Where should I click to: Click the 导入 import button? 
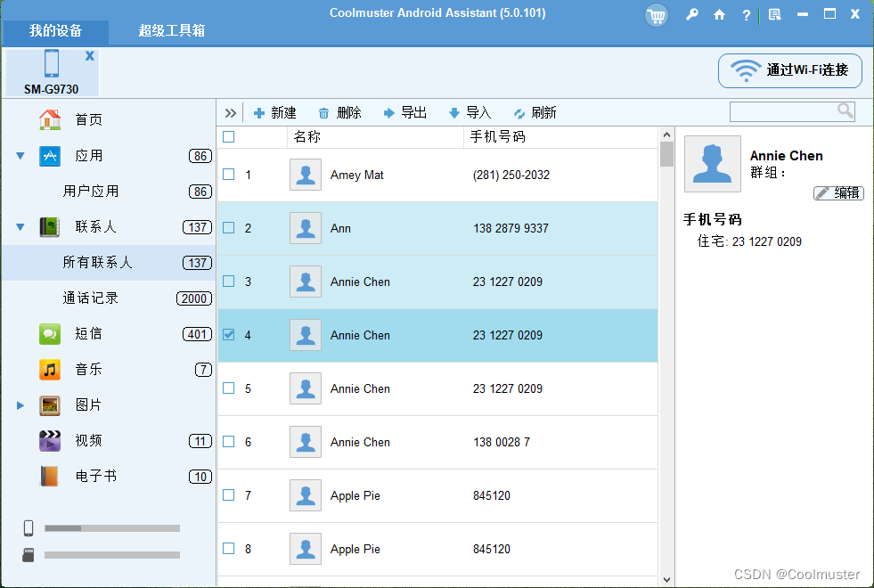[x=470, y=113]
